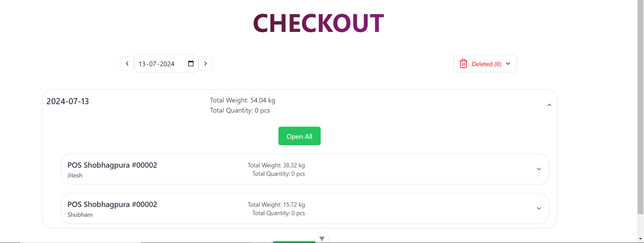644x243 pixels.
Task: Click the red trash icon on Deleted button
Action: 463,63
